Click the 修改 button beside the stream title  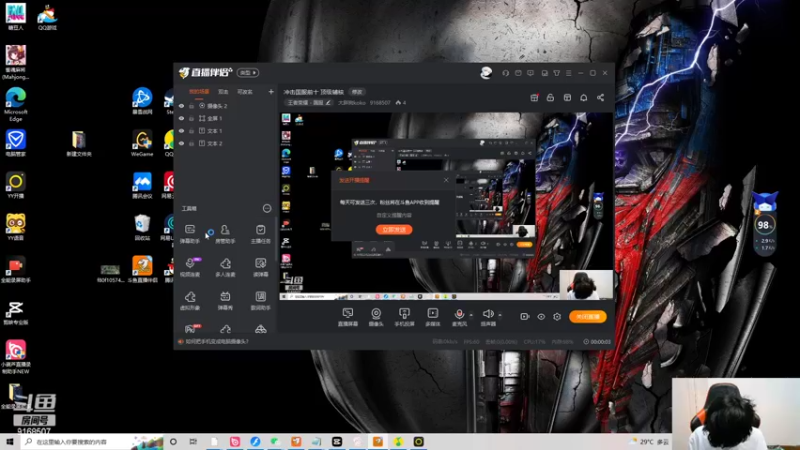pyautogui.click(x=357, y=92)
